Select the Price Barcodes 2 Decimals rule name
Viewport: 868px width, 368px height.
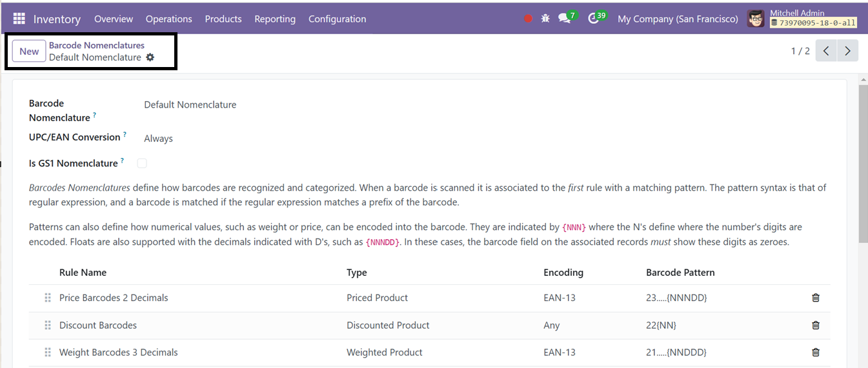click(x=114, y=298)
